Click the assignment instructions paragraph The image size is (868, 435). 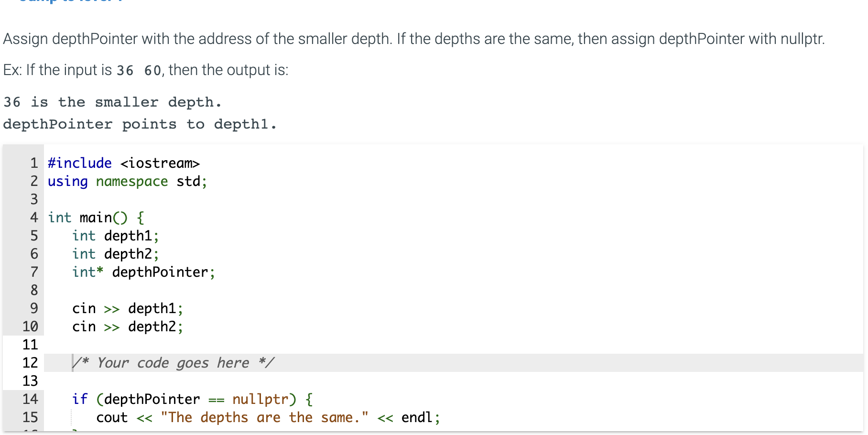(411, 39)
